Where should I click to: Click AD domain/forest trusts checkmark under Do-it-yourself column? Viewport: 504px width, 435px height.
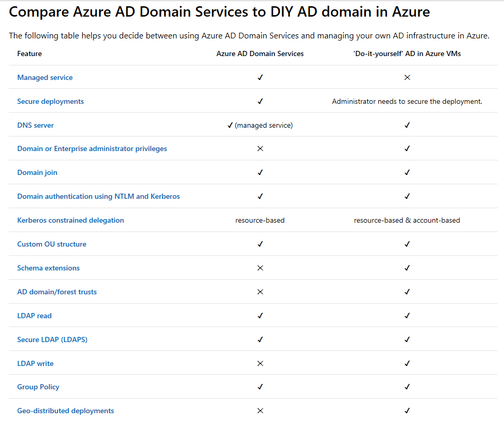tap(407, 292)
